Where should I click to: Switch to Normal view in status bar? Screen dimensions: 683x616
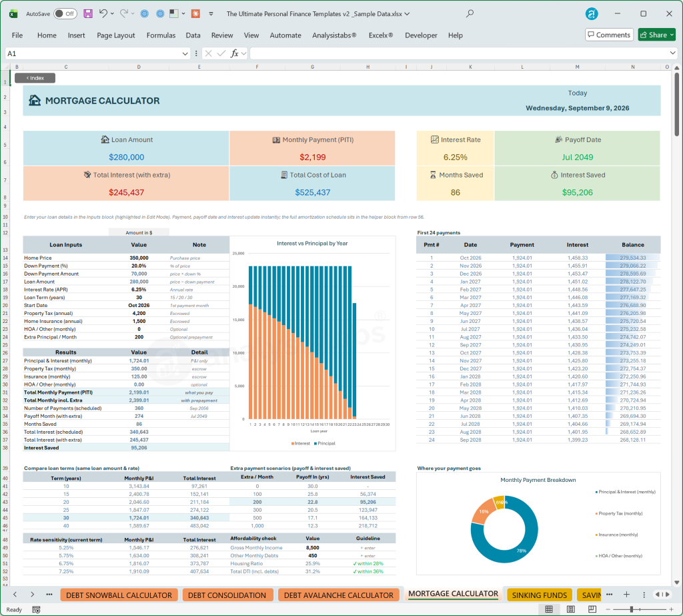pyautogui.click(x=550, y=609)
